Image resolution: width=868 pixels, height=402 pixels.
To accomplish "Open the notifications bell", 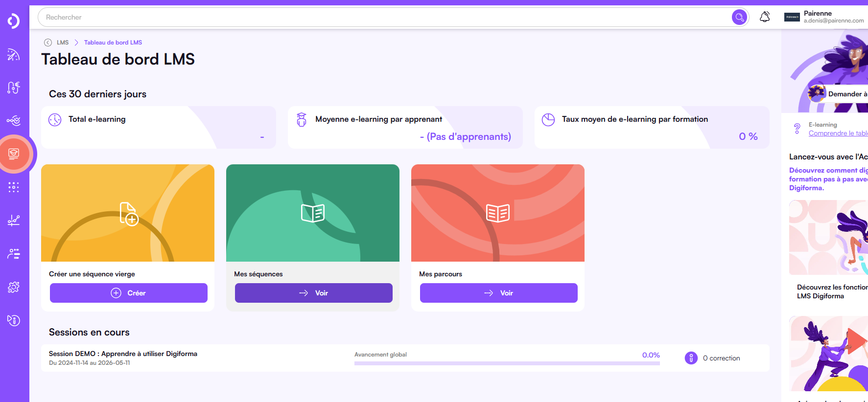I will point(765,17).
